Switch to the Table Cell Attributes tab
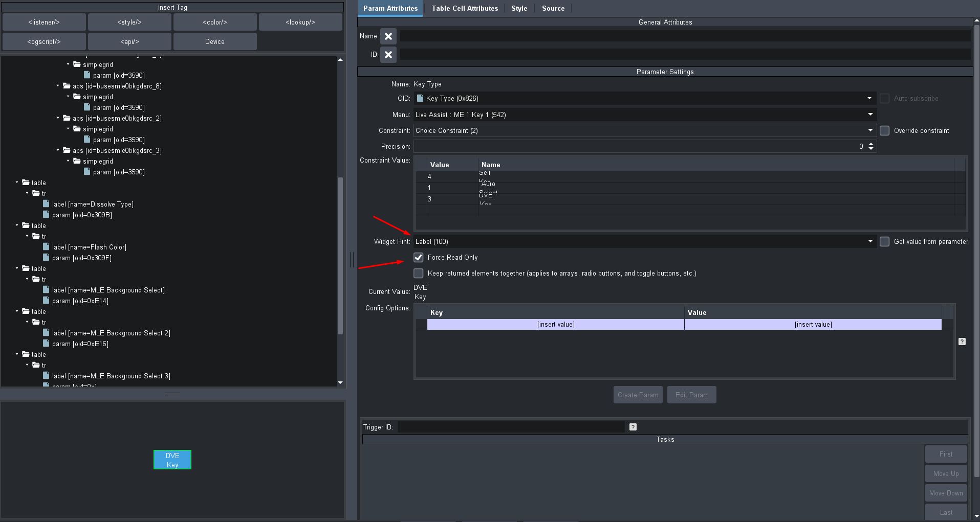 click(x=465, y=8)
